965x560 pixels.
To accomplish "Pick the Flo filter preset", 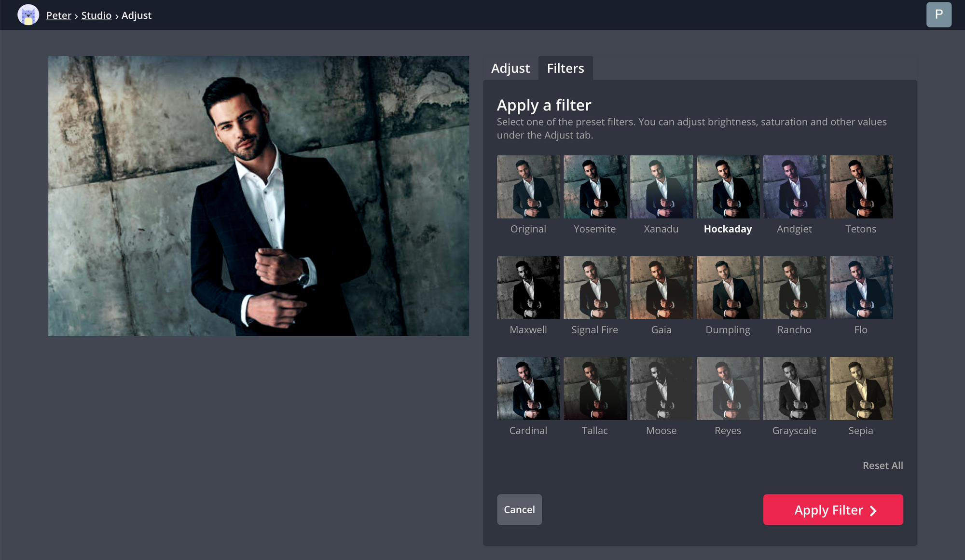I will (861, 287).
